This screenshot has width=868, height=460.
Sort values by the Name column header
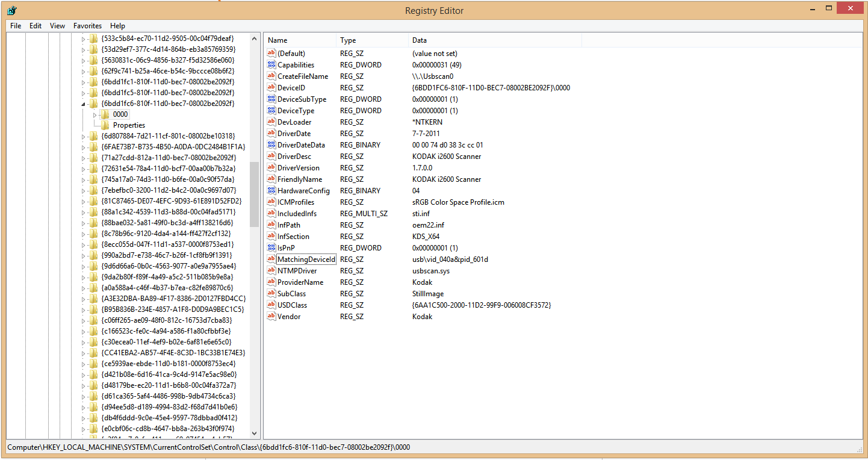pyautogui.click(x=300, y=40)
